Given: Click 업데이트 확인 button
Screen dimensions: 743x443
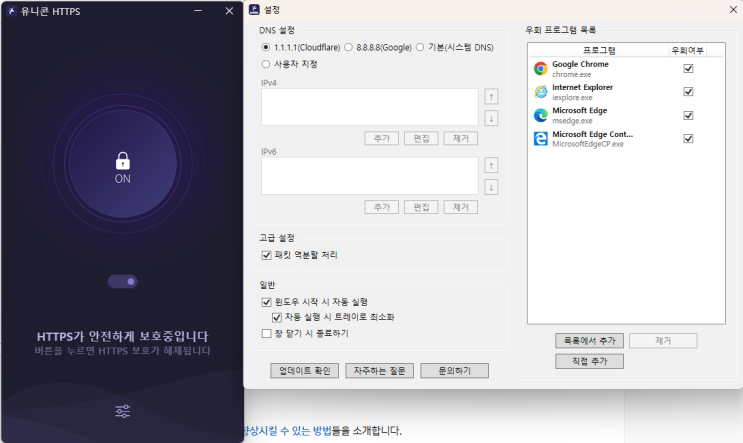Looking at the screenshot, I should [305, 371].
